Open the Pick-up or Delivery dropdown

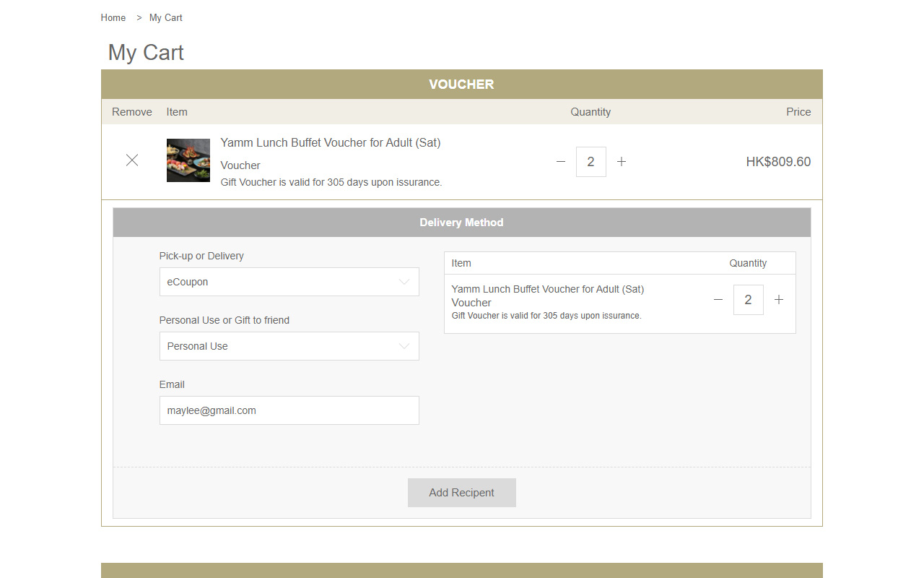(x=289, y=282)
